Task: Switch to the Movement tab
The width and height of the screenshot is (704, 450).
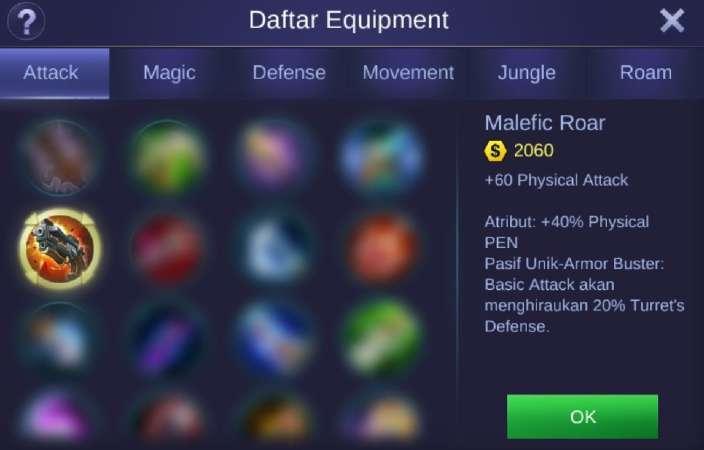Action: coord(408,73)
